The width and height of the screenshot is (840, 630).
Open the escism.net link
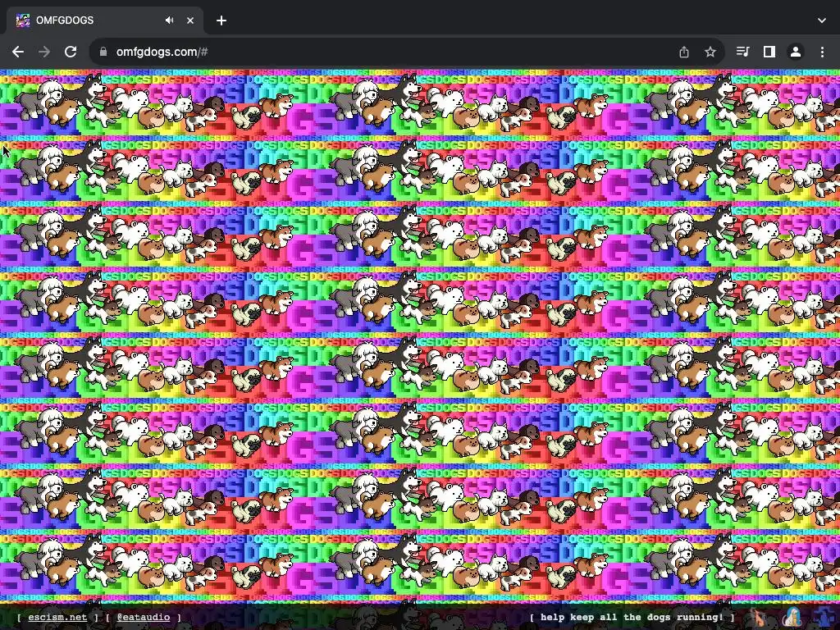57,617
